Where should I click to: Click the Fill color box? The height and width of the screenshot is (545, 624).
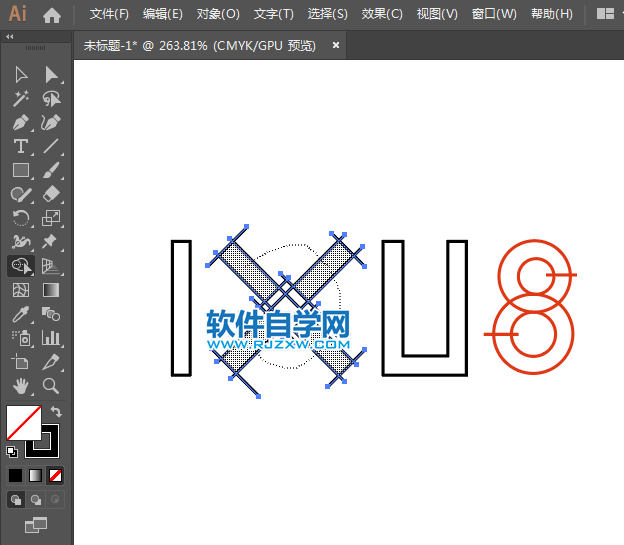click(23, 423)
